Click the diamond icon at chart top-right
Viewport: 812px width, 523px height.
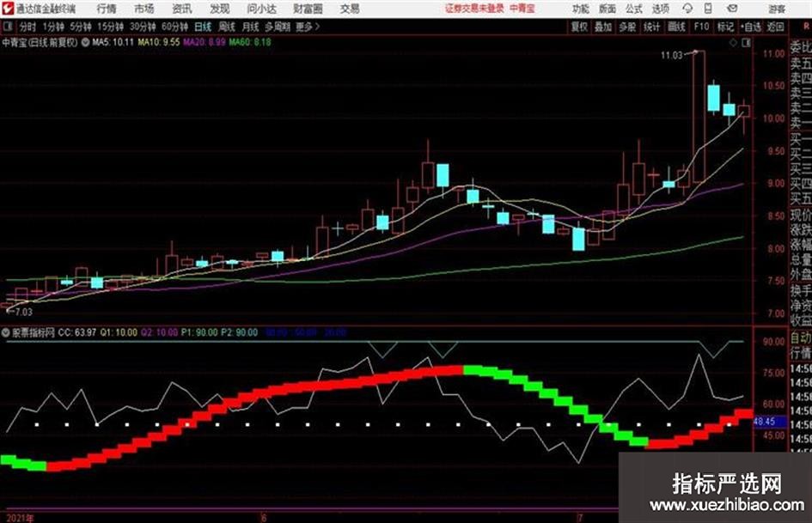(x=733, y=43)
